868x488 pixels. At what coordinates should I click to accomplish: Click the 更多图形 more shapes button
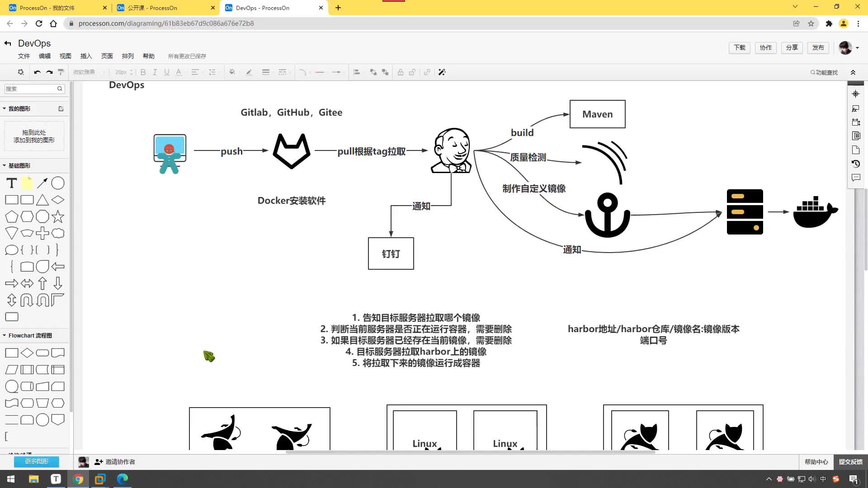(37, 461)
